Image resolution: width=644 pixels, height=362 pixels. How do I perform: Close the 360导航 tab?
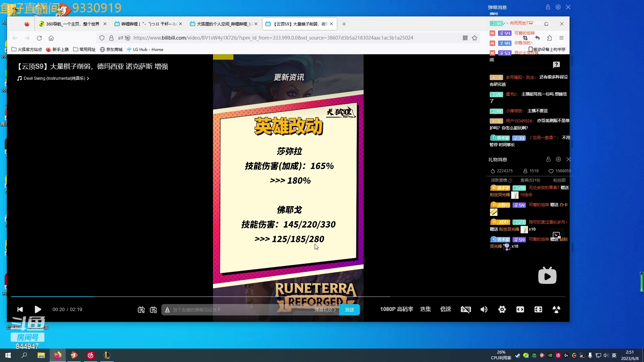point(105,24)
